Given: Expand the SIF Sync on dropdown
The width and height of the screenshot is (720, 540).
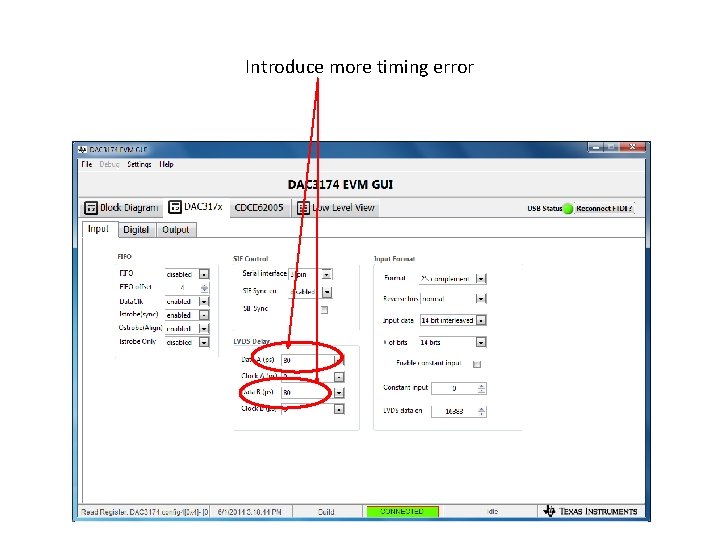Looking at the screenshot, I should click(x=326, y=292).
